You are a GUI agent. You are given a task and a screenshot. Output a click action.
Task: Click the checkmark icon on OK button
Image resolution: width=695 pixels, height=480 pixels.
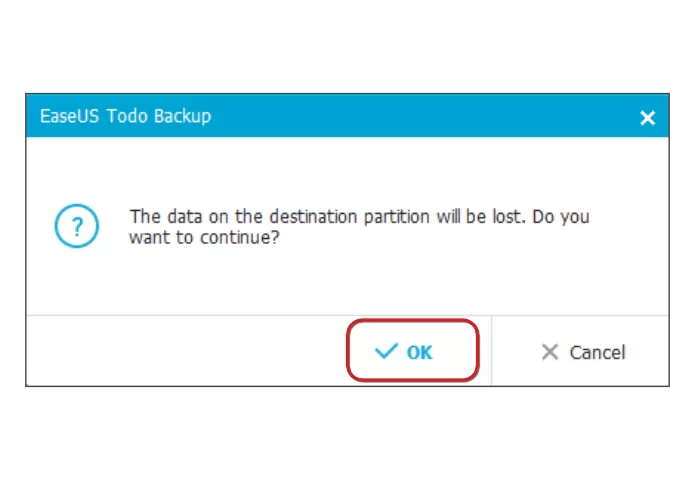(x=386, y=351)
